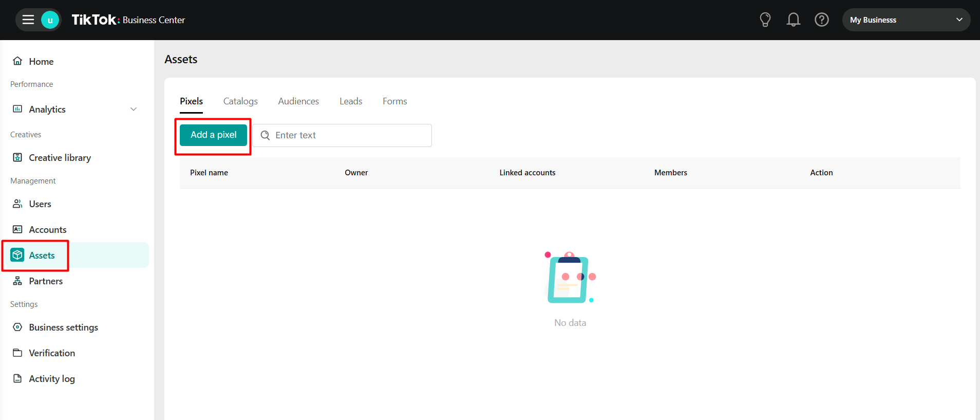Open the hamburger navigation menu
Viewport: 980px width, 420px height.
click(x=28, y=20)
